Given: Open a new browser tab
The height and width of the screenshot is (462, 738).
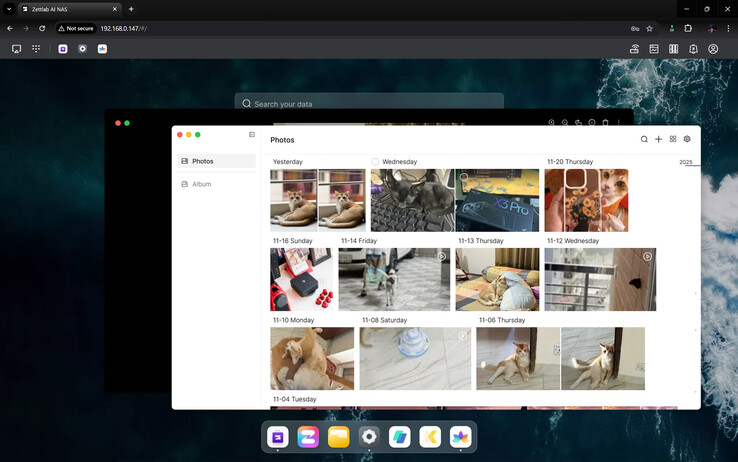Looking at the screenshot, I should click(x=131, y=9).
